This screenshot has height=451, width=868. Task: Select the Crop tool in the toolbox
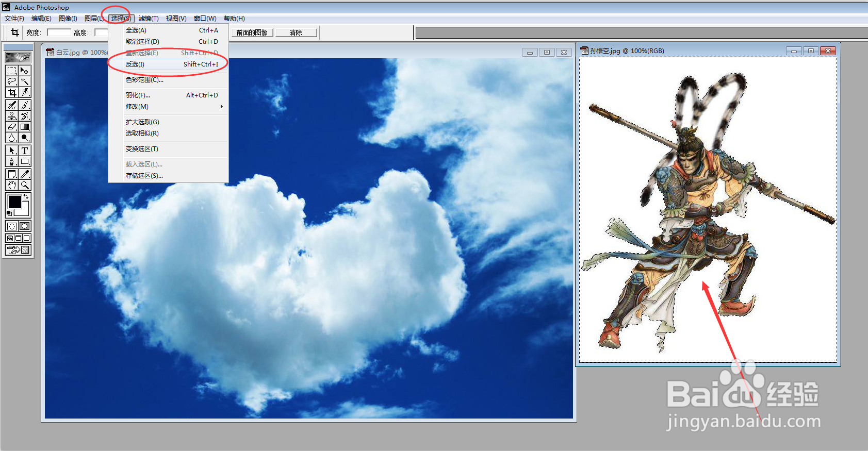12,92
